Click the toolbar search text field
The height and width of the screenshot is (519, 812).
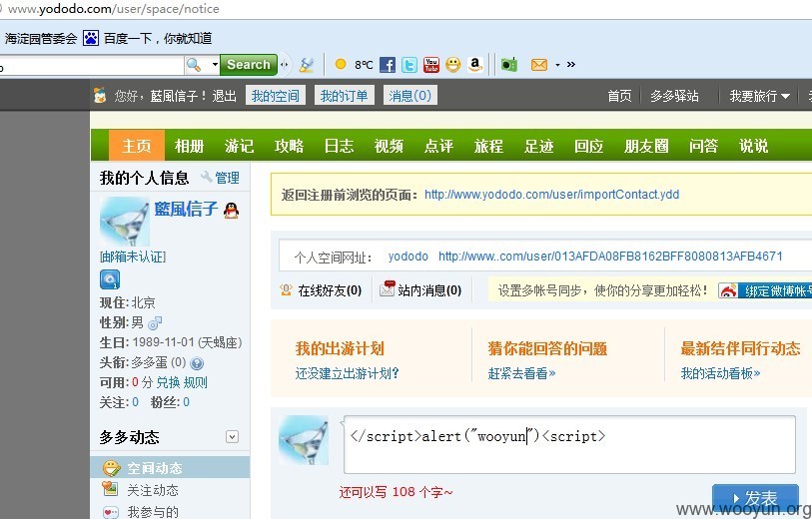tap(91, 66)
